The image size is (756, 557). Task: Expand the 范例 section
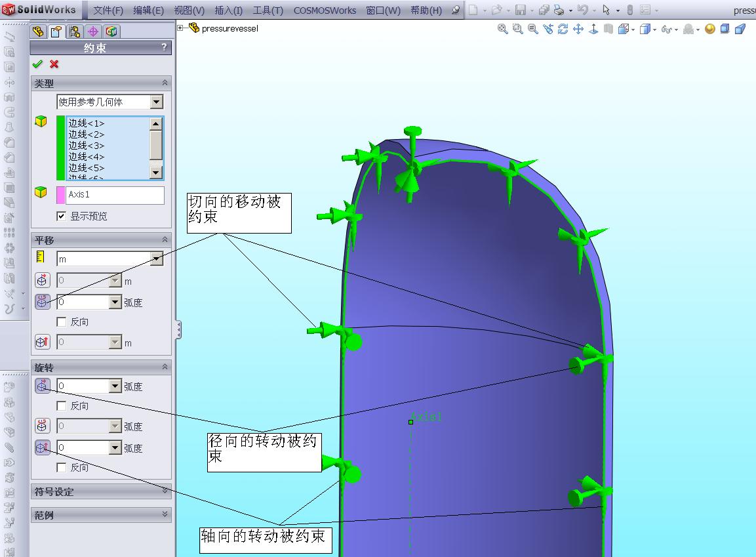tap(165, 514)
